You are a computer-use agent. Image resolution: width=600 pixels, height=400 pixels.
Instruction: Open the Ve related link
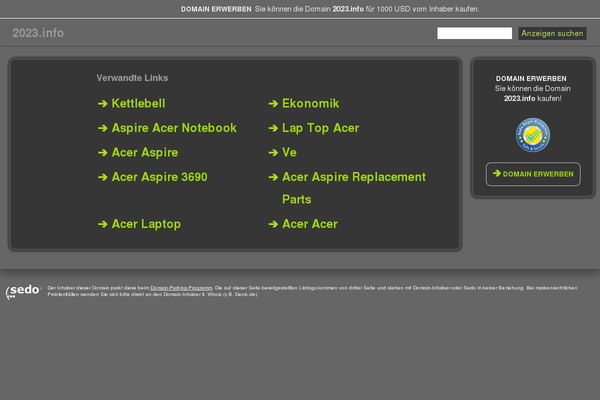[x=289, y=152]
